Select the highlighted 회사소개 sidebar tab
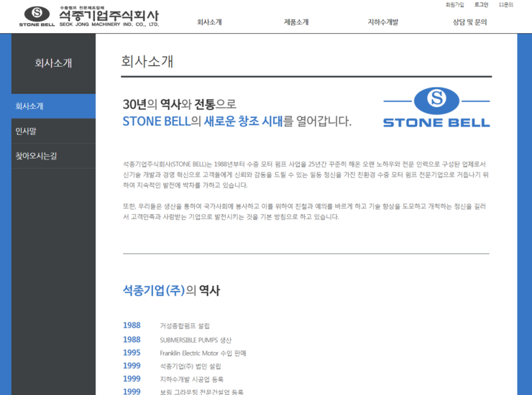 coord(53,106)
